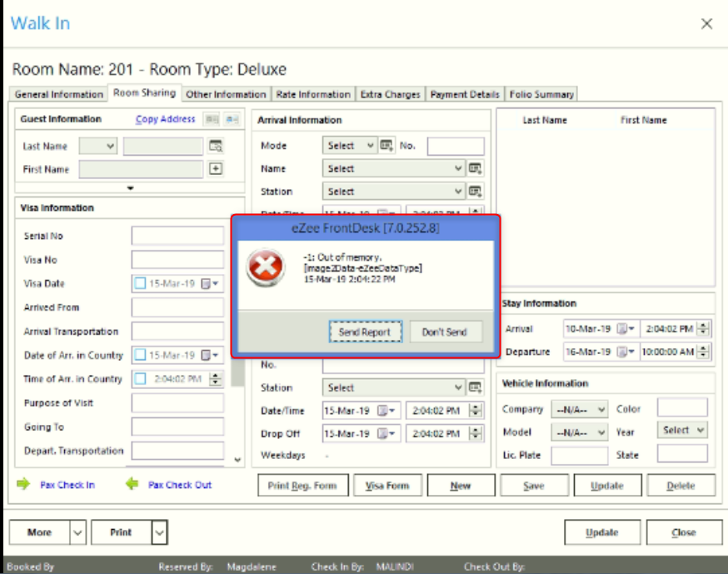Screen dimensions: 728x574
Task: Open calendar picker for Stay Arrival date
Action: tap(626, 329)
